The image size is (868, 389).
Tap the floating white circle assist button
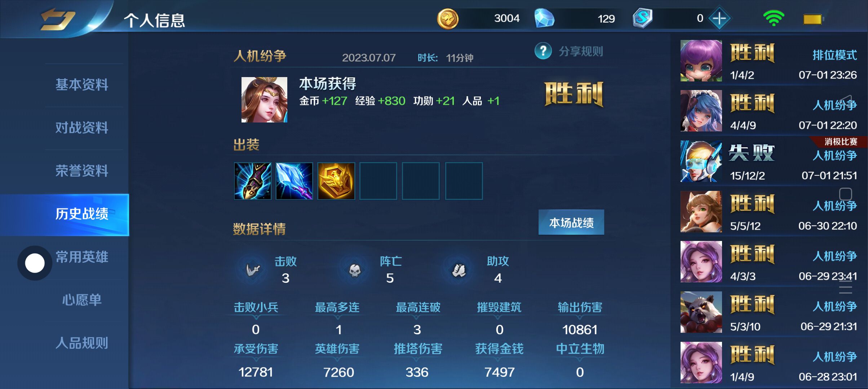(x=35, y=263)
